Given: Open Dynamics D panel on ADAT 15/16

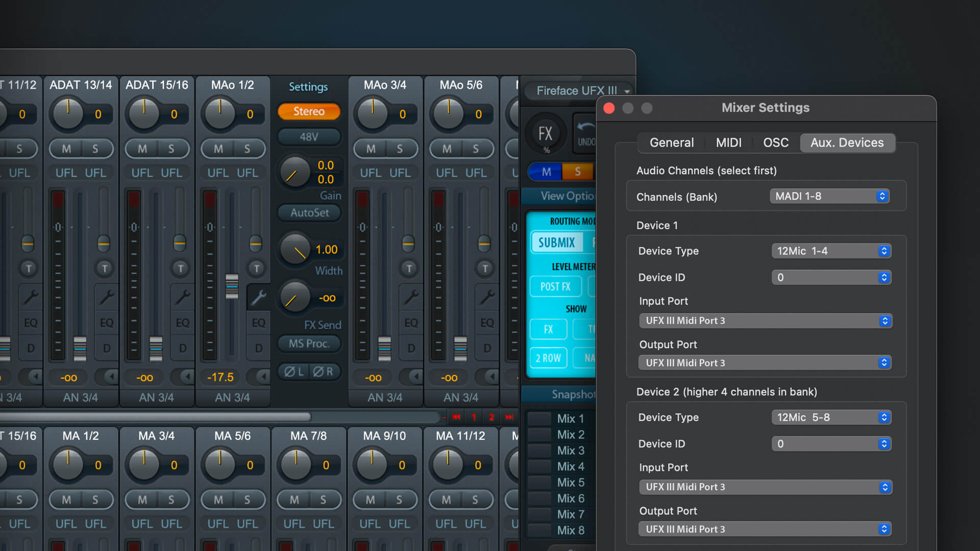Looking at the screenshot, I should point(183,348).
